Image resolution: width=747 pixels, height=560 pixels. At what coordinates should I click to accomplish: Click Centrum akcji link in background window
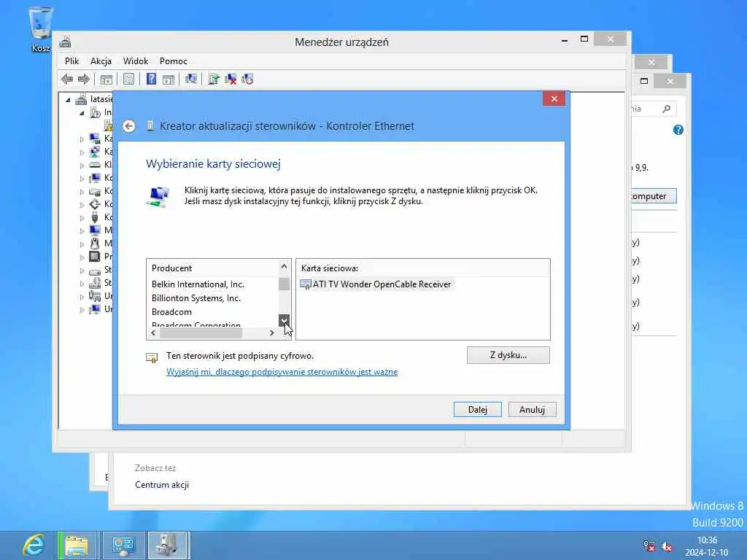161,485
